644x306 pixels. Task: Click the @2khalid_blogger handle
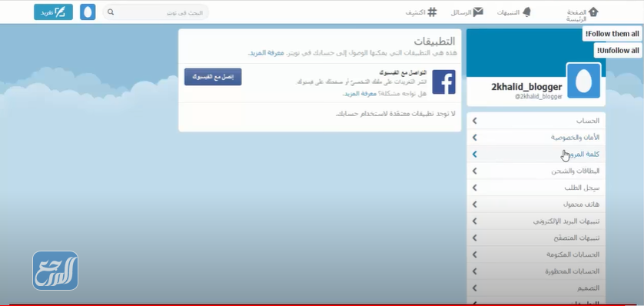539,96
